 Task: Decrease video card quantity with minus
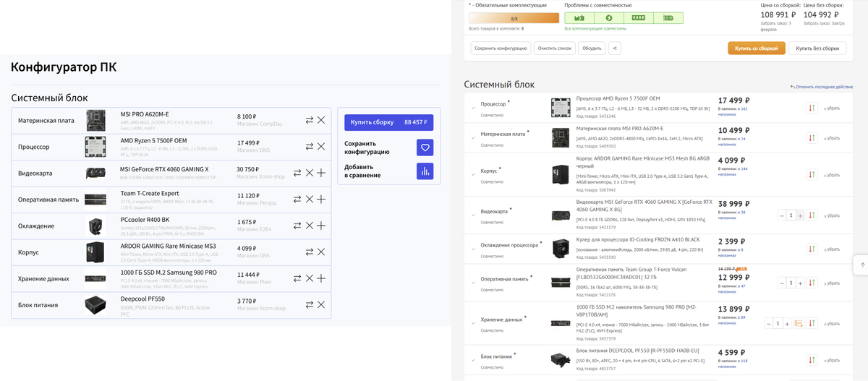(782, 215)
